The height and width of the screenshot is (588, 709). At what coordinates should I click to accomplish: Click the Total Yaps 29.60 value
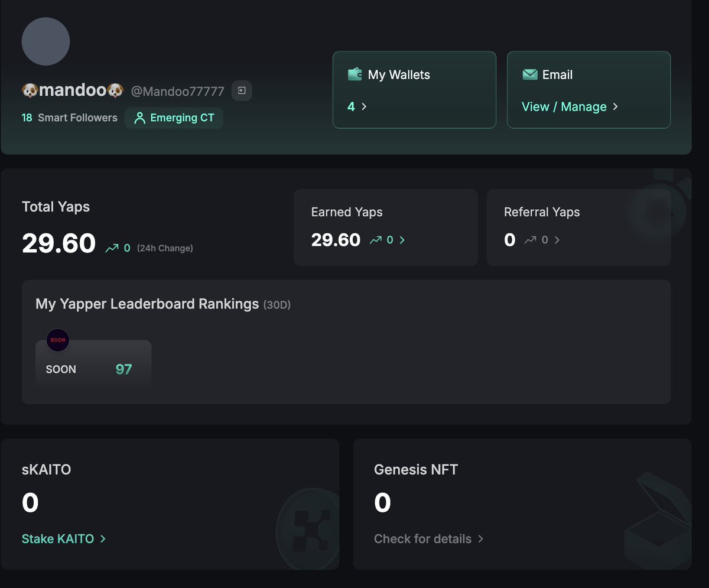58,243
